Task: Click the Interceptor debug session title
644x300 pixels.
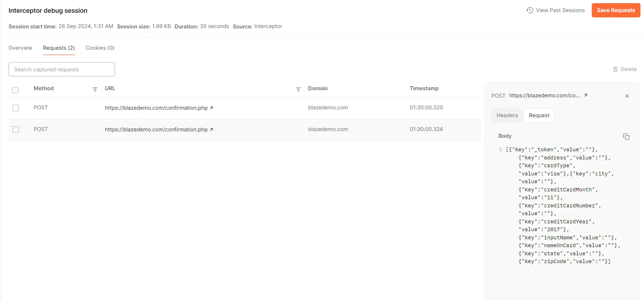Action: 48,11
